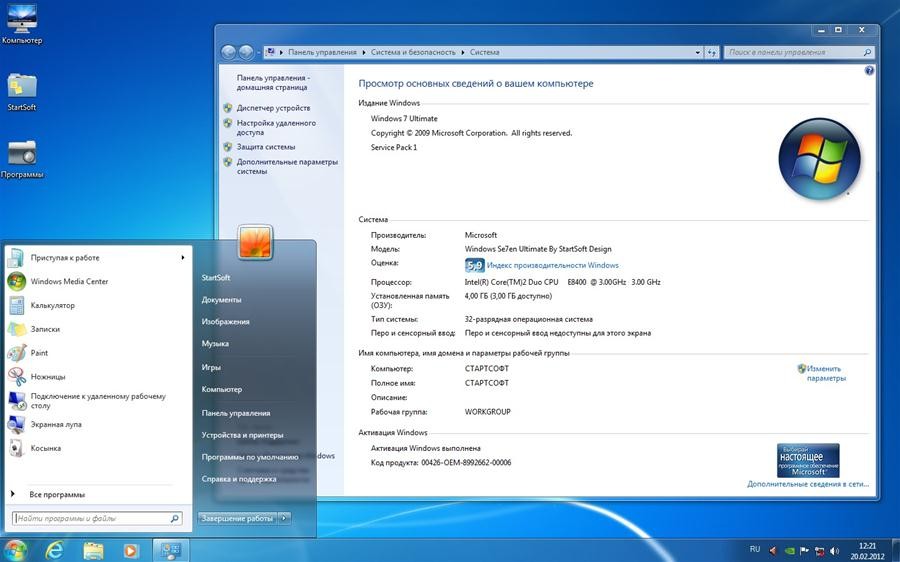Open the address bar history dropdown
The height and width of the screenshot is (562, 900).
coord(697,52)
